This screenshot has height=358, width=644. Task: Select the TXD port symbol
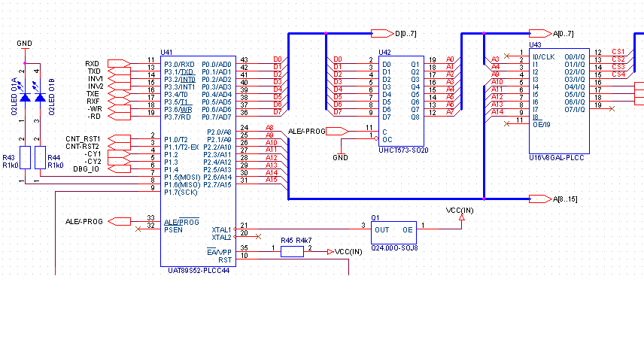point(119,71)
